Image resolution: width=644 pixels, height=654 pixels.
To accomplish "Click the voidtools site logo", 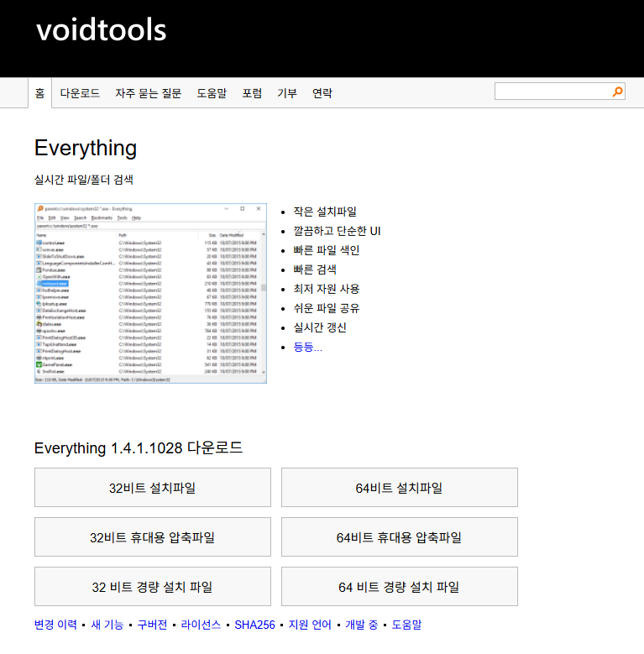I will pyautogui.click(x=102, y=30).
